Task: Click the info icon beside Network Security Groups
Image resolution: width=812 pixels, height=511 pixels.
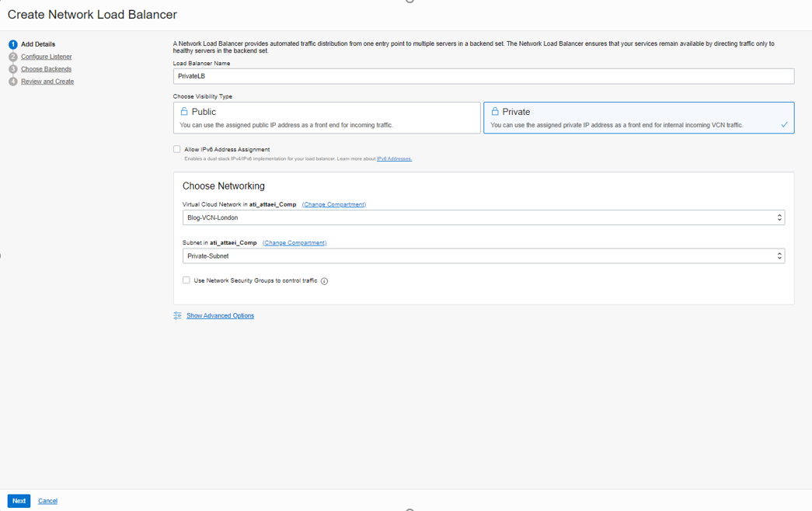Action: click(325, 281)
